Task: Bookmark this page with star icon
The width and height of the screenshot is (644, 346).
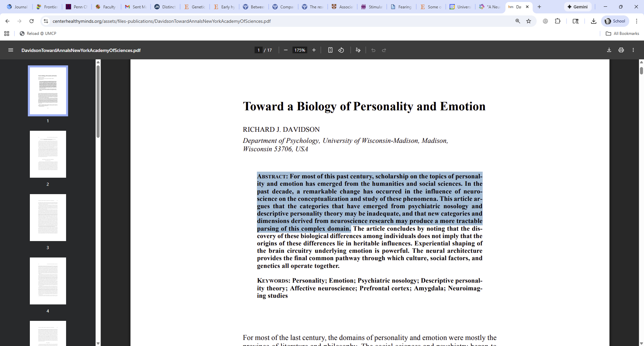Action: point(529,21)
